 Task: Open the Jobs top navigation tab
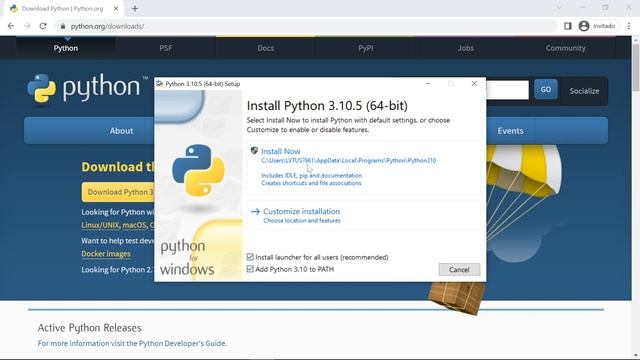point(466,48)
